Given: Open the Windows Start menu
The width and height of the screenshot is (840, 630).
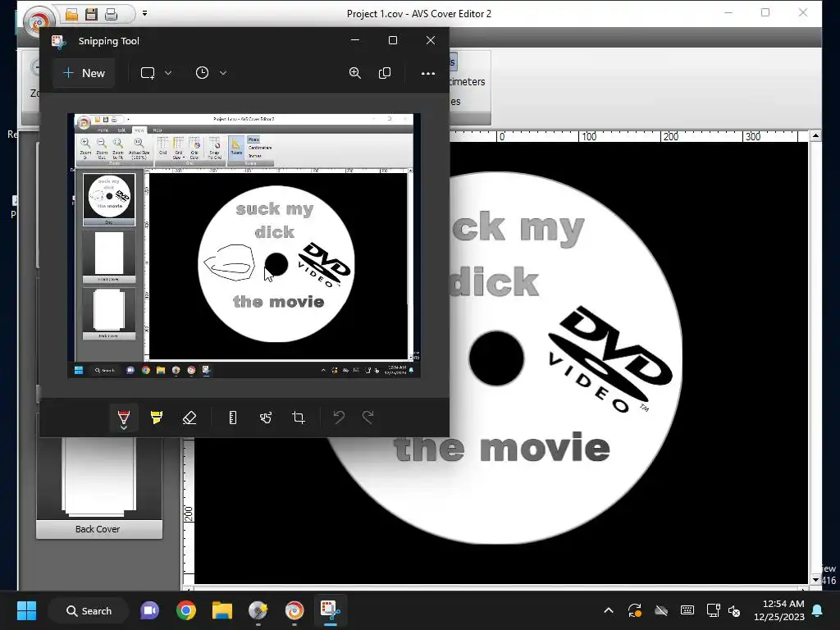Looking at the screenshot, I should tap(26, 610).
